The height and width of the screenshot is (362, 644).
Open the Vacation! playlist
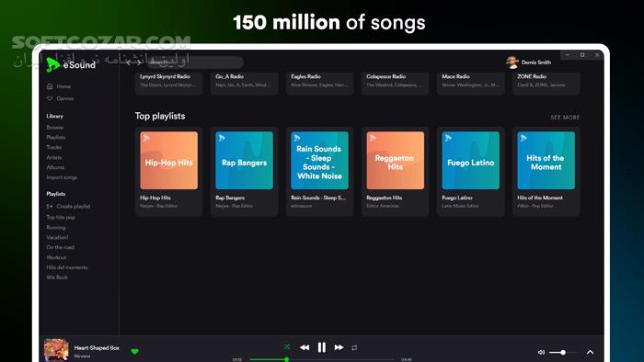[57, 237]
